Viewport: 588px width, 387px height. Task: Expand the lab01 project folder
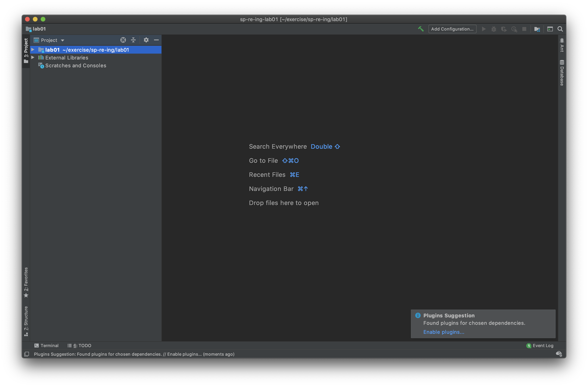pyautogui.click(x=33, y=50)
